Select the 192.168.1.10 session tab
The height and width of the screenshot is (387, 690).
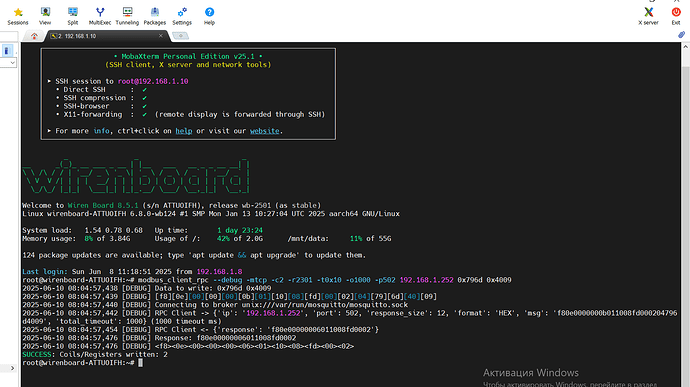tap(105, 36)
